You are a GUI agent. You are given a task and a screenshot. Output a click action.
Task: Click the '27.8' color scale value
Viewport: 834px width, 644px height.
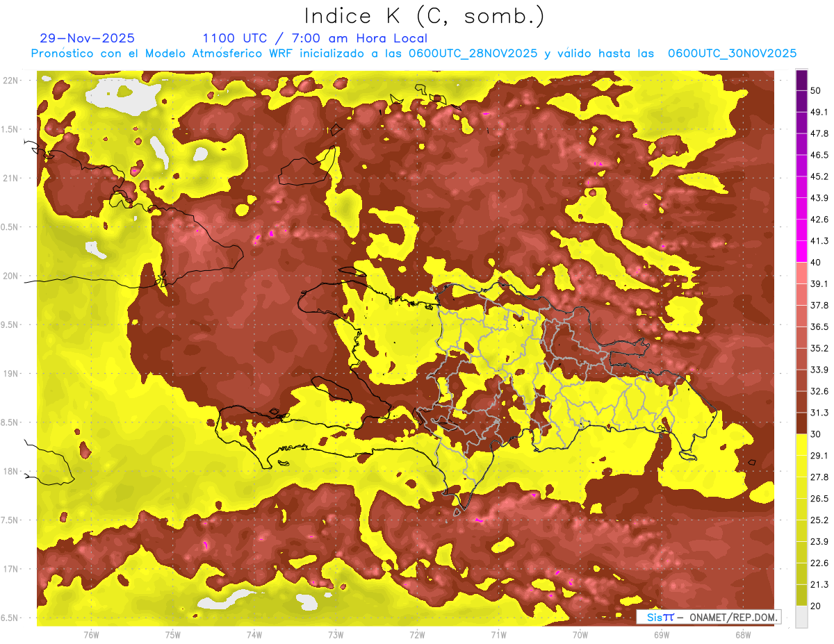(x=819, y=477)
